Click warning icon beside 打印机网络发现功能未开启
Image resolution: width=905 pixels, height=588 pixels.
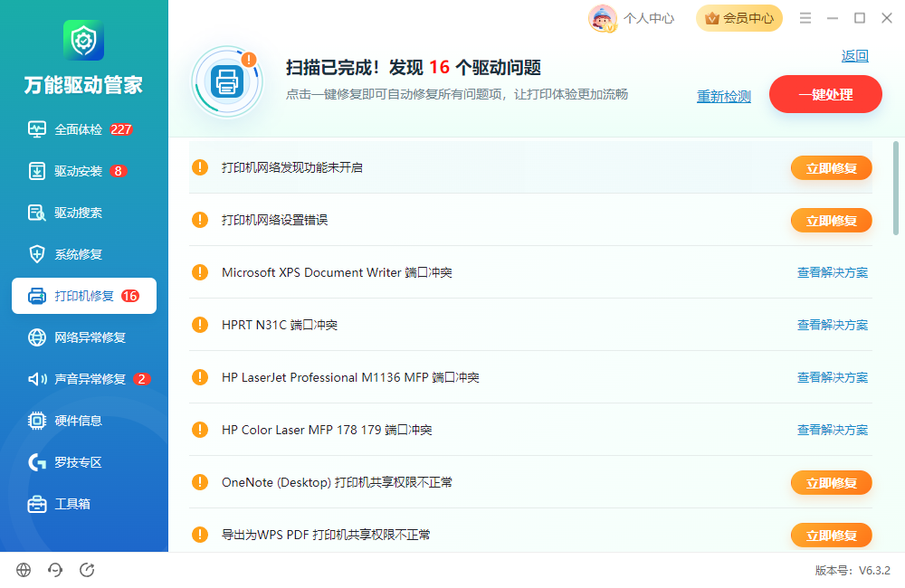click(x=200, y=167)
